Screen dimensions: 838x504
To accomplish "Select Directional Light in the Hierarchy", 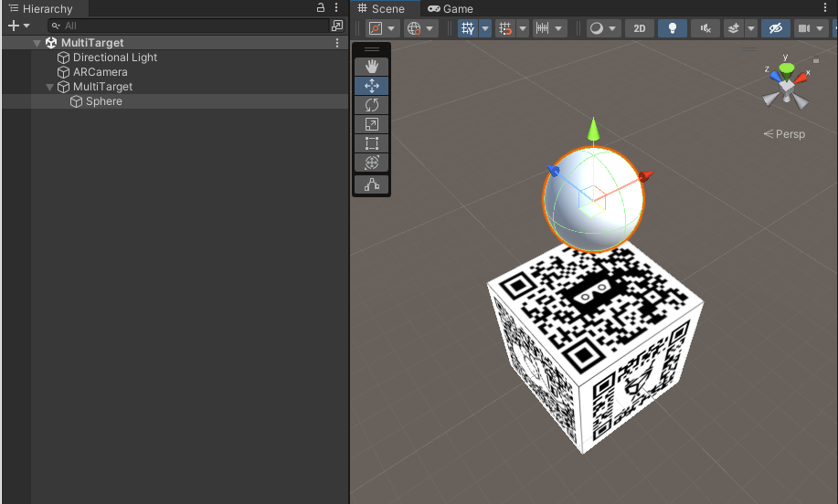I will pyautogui.click(x=115, y=58).
